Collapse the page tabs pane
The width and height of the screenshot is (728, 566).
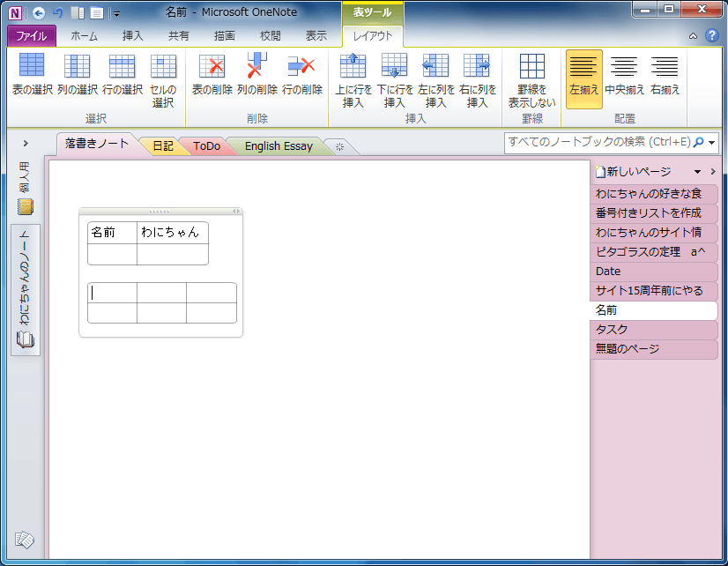coord(714,172)
